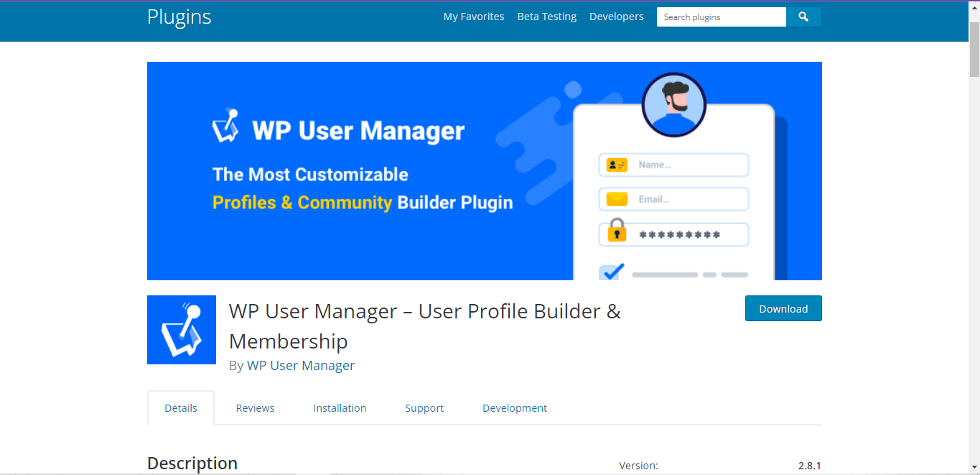The image size is (980, 475).
Task: Click the ID card name icon
Action: (617, 165)
